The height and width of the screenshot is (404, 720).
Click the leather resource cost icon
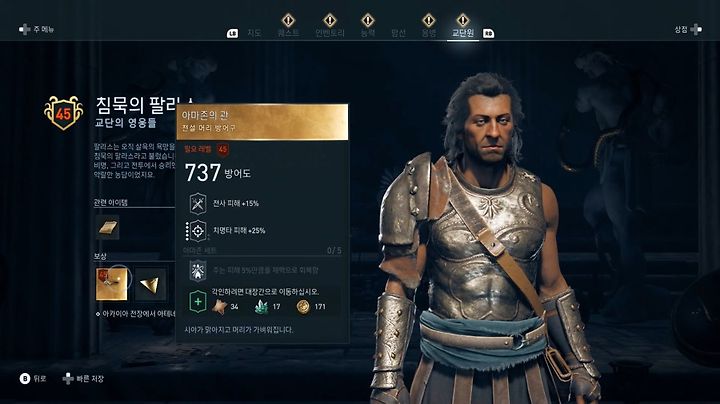pos(220,306)
